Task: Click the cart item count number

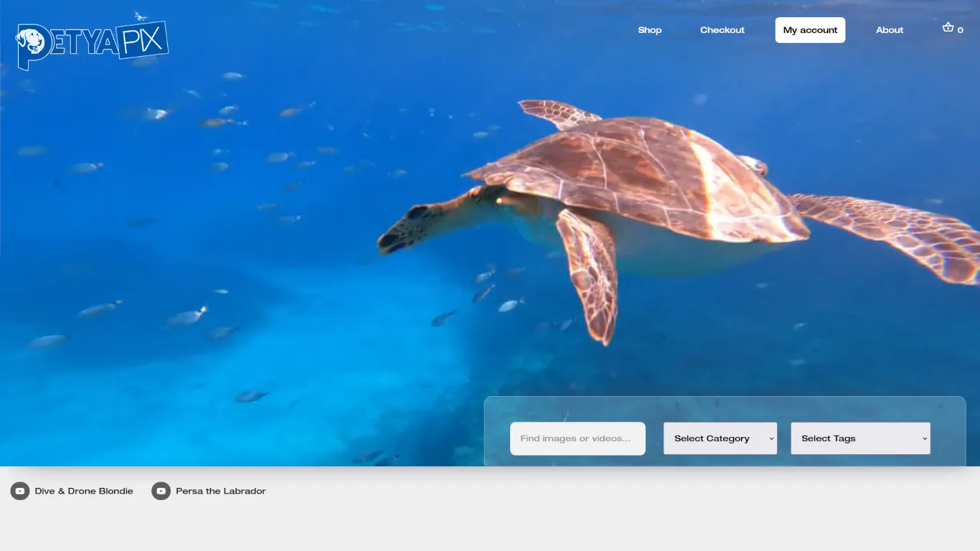Action: [961, 30]
